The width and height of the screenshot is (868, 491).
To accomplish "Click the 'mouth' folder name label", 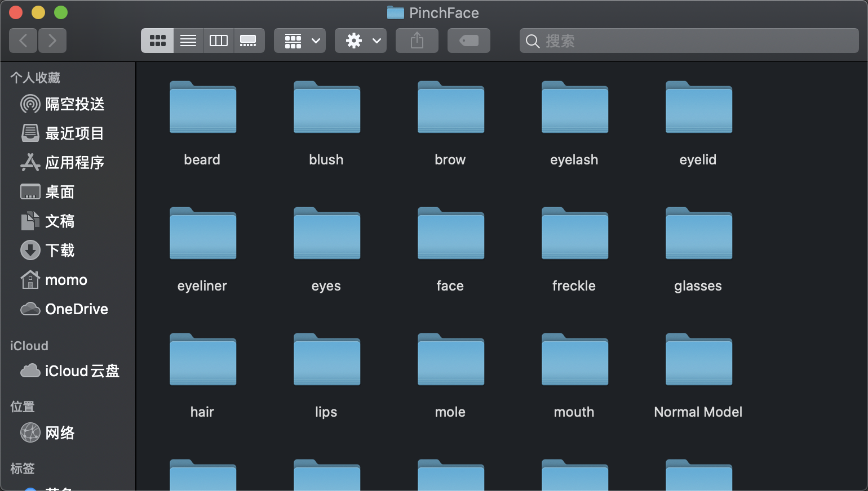I will [574, 412].
